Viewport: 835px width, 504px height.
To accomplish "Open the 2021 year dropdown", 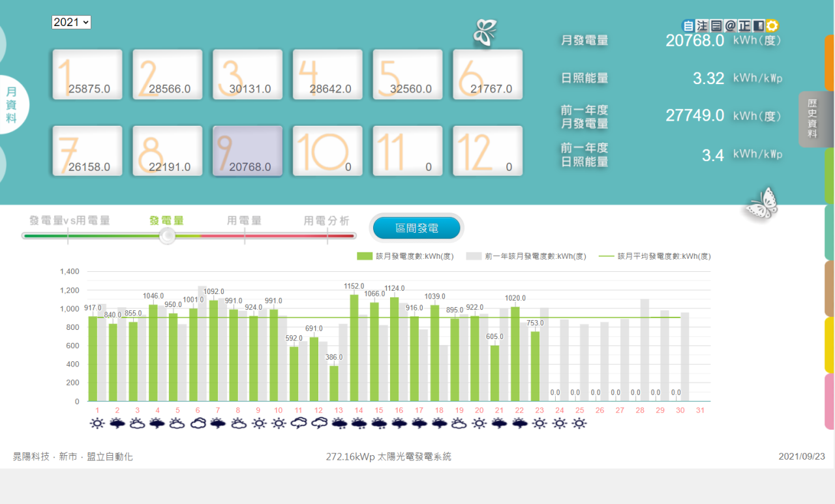I will 71,22.
